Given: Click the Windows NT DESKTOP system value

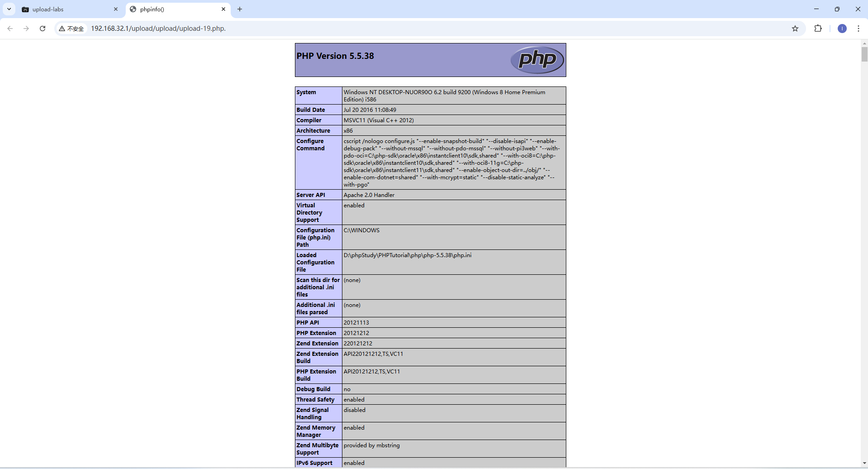Looking at the screenshot, I should click(444, 96).
